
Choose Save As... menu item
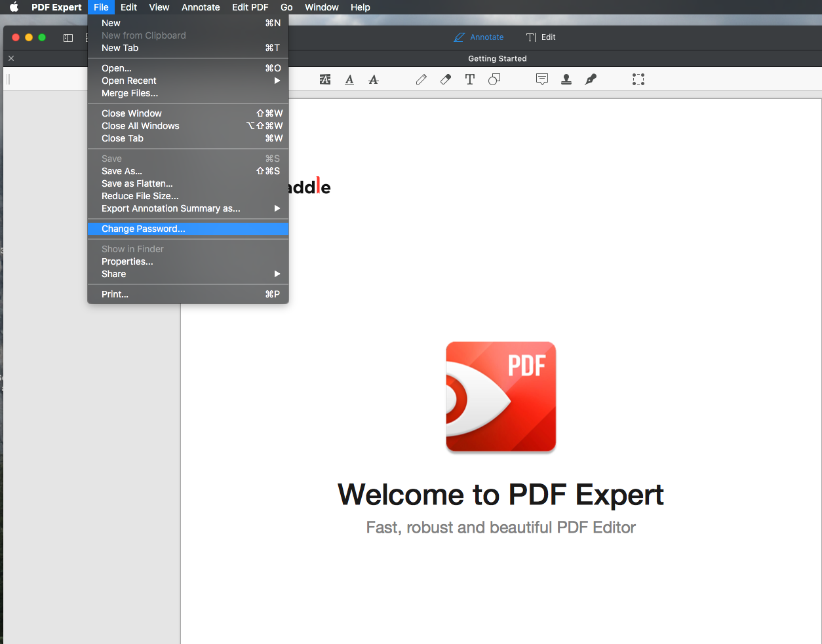point(188,171)
